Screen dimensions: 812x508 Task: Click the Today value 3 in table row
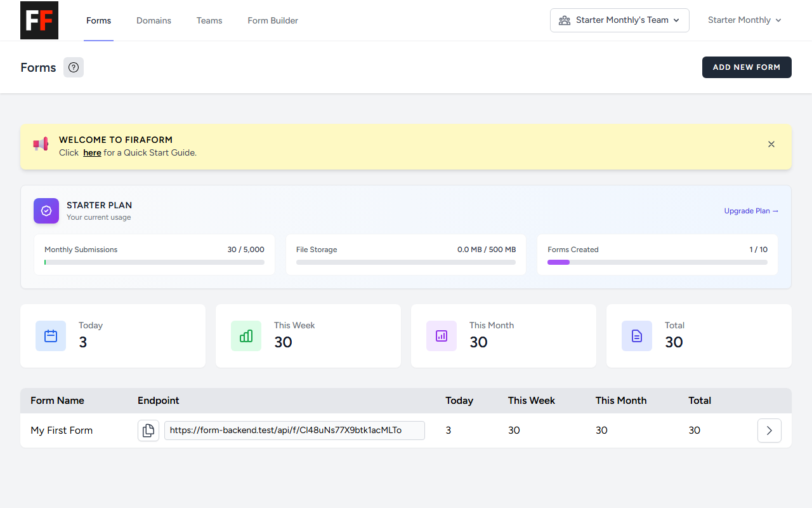tap(449, 431)
